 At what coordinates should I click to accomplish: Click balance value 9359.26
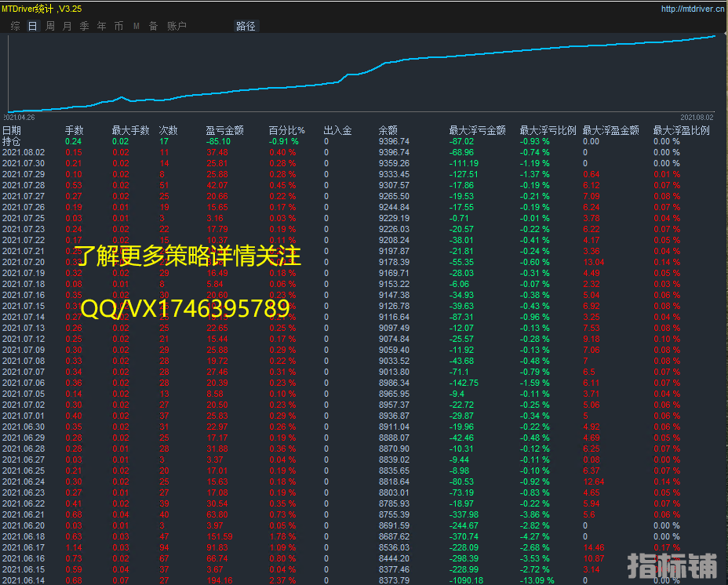[x=394, y=163]
